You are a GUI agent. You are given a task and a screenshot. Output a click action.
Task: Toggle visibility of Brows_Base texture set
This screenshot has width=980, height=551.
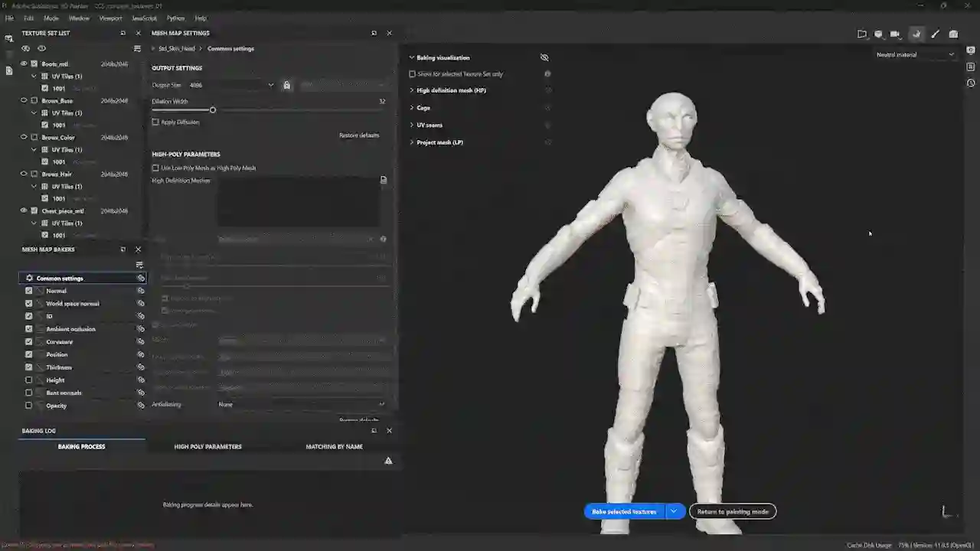pos(24,100)
